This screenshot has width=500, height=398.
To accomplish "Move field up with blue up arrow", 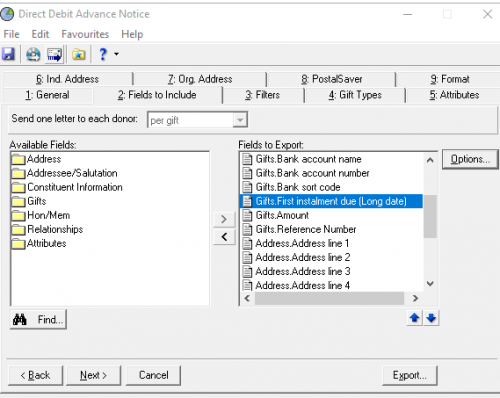I will (x=414, y=318).
